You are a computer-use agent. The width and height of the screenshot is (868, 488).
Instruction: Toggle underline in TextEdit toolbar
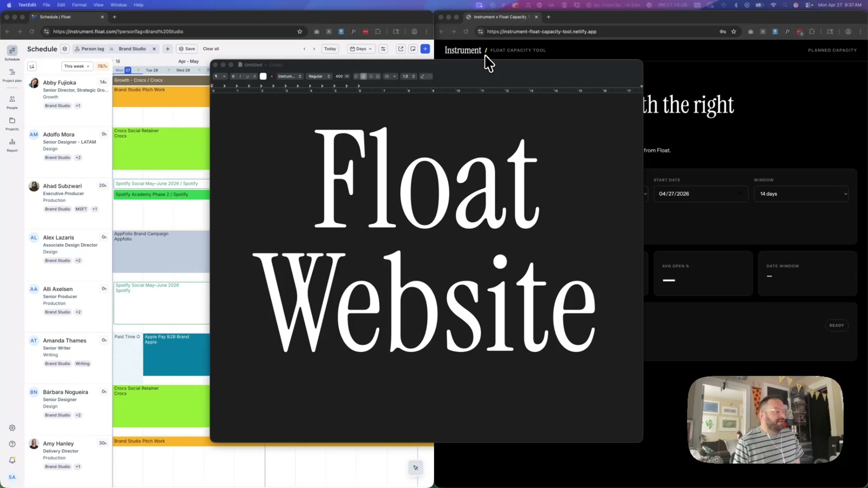tap(247, 76)
